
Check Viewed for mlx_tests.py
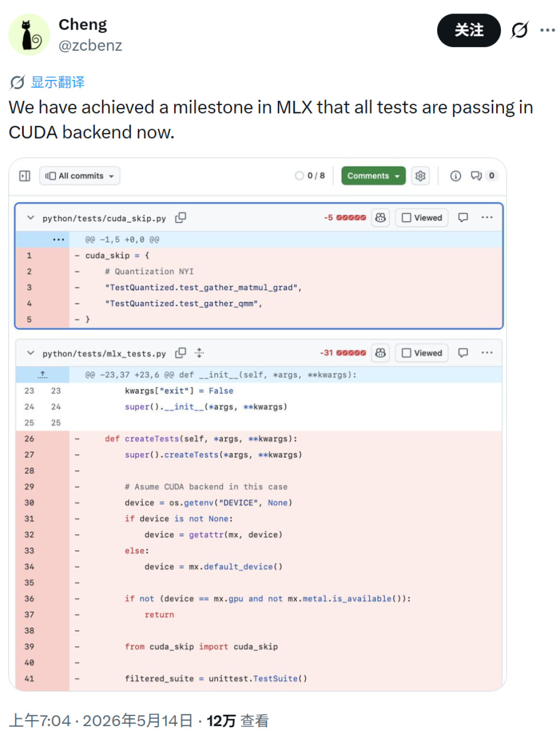tap(422, 353)
